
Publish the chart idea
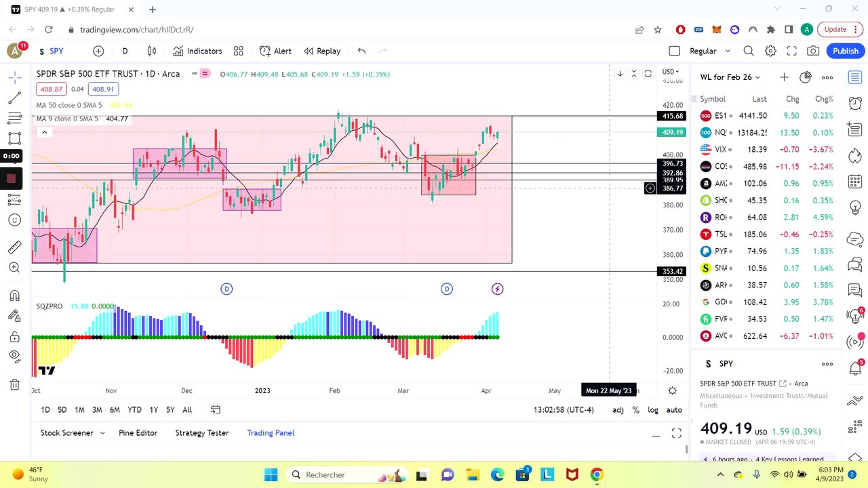[x=846, y=51]
